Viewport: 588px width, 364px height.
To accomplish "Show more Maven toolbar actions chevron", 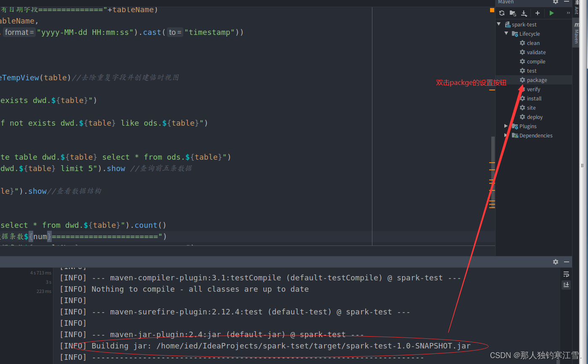I will click(x=568, y=13).
